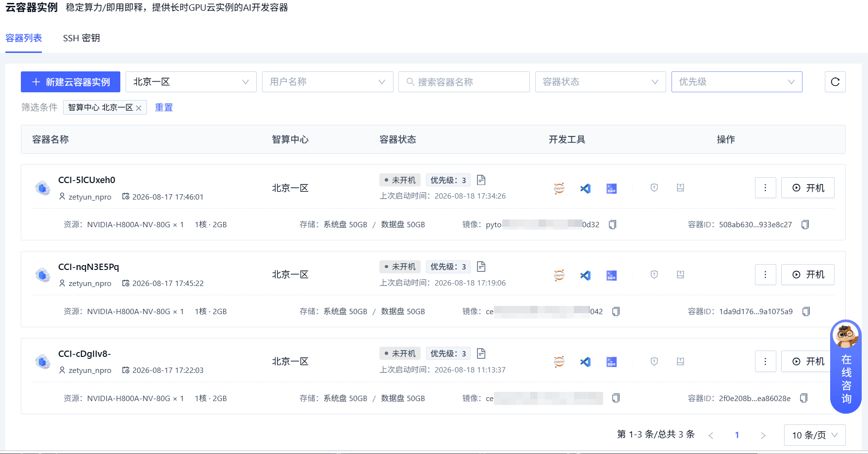Viewport: 868px width, 454px height.
Task: Click container name CCI-5lCUxeh0
Action: [x=87, y=180]
